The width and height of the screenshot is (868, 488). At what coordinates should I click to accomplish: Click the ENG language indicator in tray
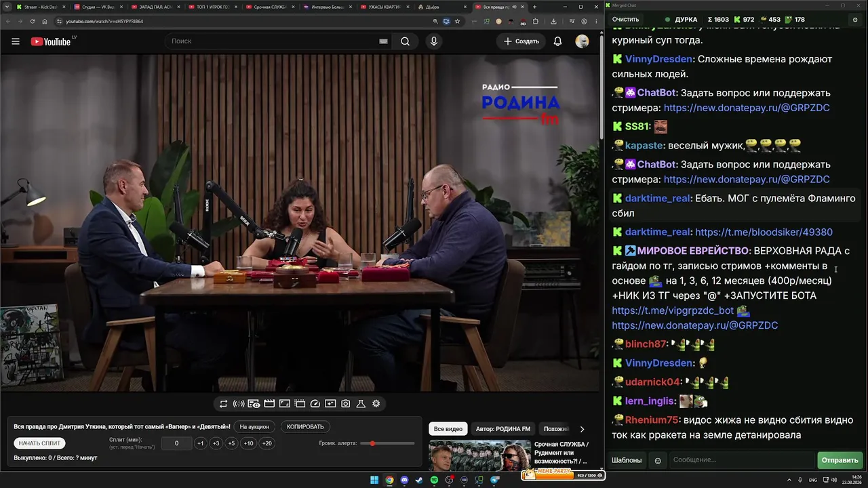coord(813,480)
